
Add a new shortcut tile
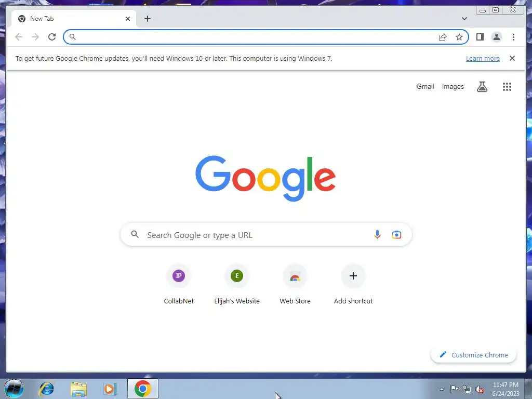353,285
